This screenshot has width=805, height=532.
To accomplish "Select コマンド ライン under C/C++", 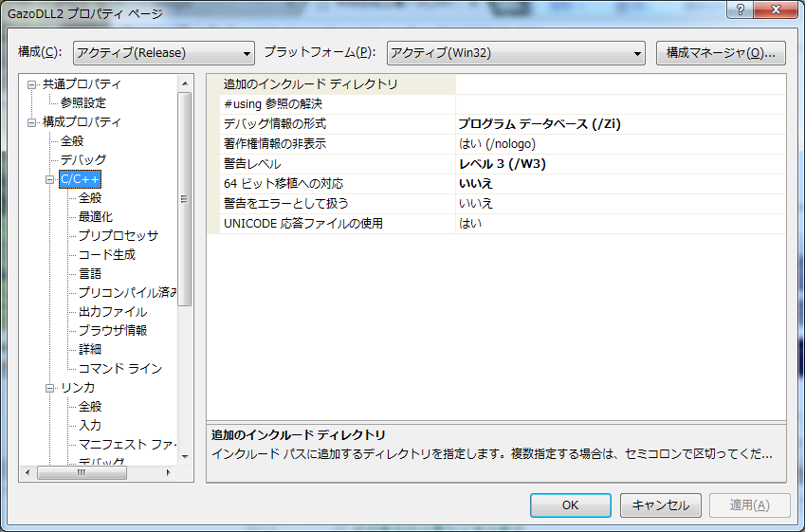I will 119,368.
